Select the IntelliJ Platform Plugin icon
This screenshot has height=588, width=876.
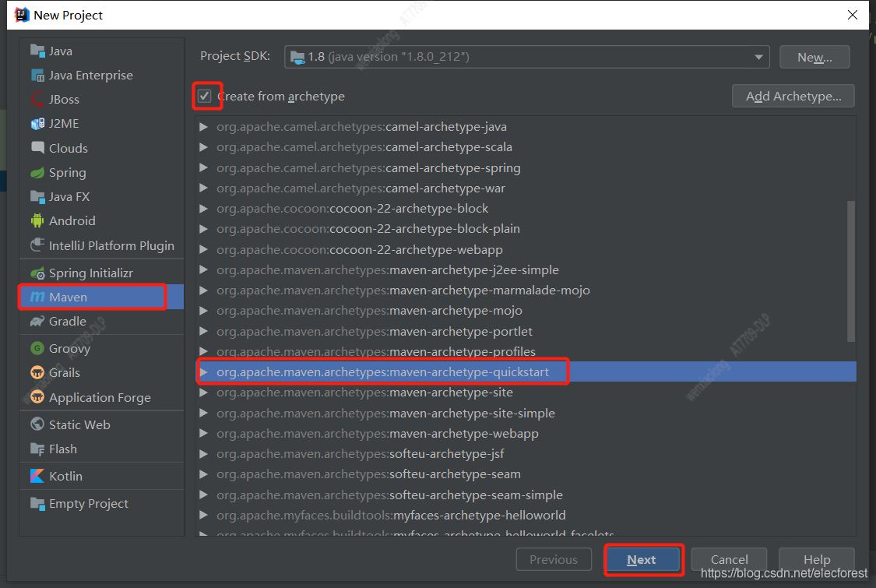[x=37, y=245]
